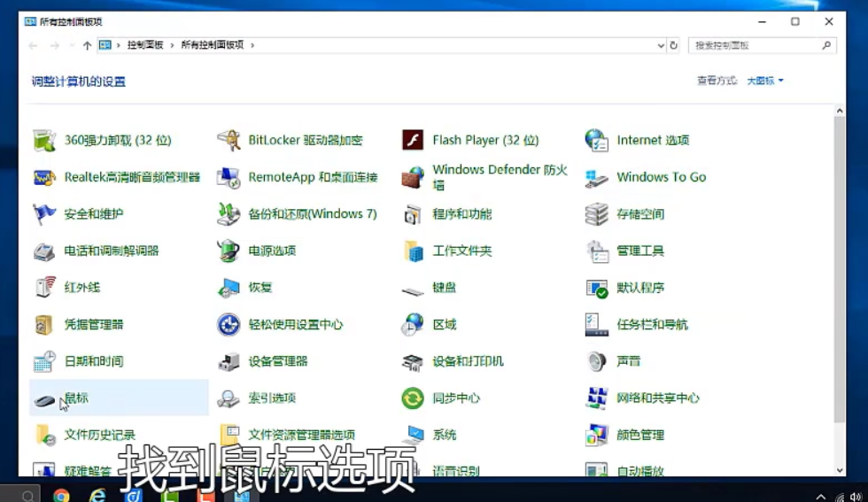
Task: Click the refresh button beside address bar
Action: point(674,45)
